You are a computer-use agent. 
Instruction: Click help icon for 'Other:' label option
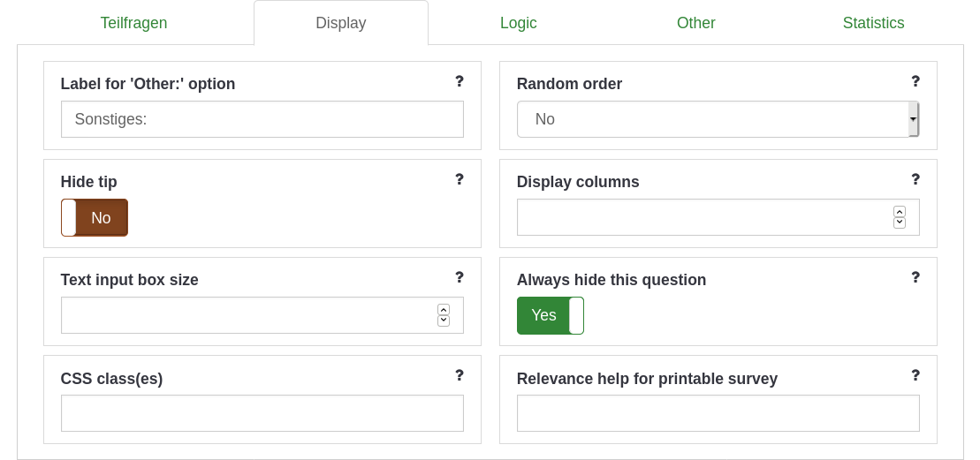460,81
